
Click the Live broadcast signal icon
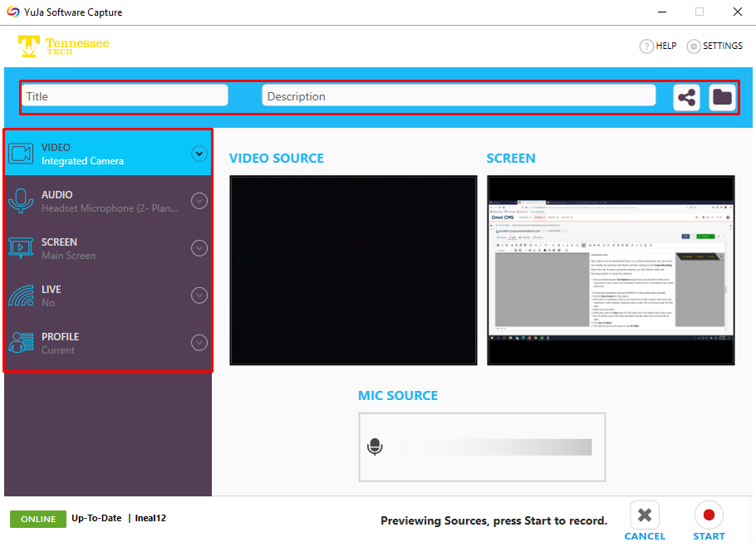[20, 295]
